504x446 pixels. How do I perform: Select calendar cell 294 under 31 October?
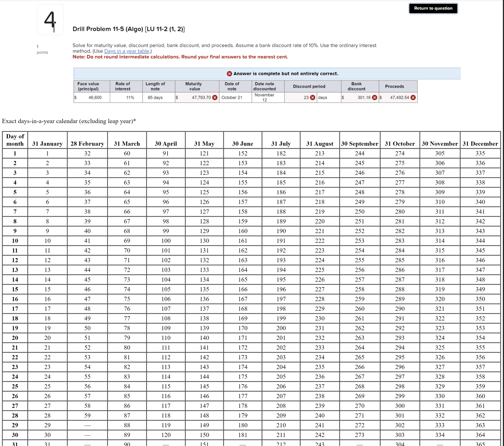[400, 347]
